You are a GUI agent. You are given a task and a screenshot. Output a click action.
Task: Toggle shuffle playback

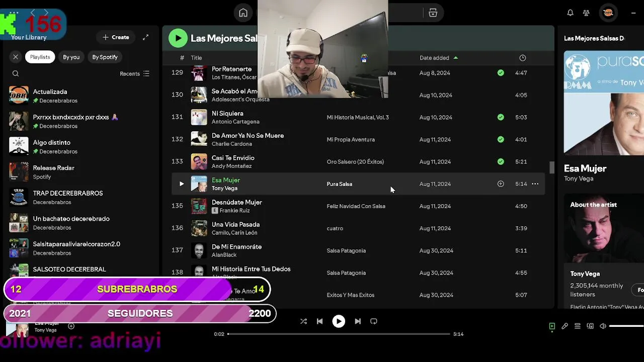(303, 321)
